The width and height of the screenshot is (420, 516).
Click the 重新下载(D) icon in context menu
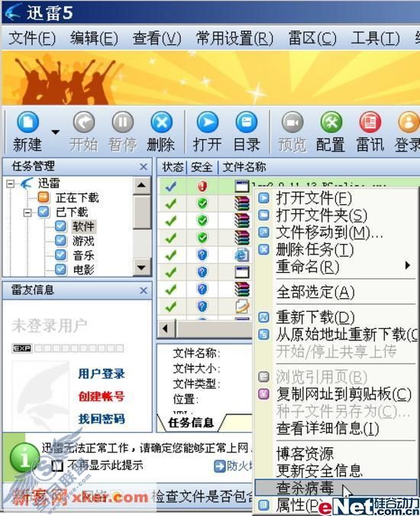click(263, 317)
